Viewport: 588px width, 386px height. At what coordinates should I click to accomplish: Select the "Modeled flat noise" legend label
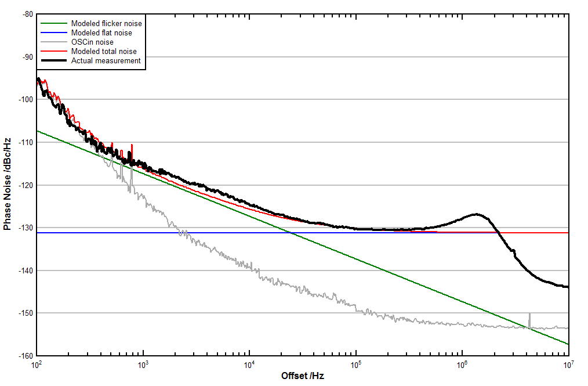click(101, 33)
